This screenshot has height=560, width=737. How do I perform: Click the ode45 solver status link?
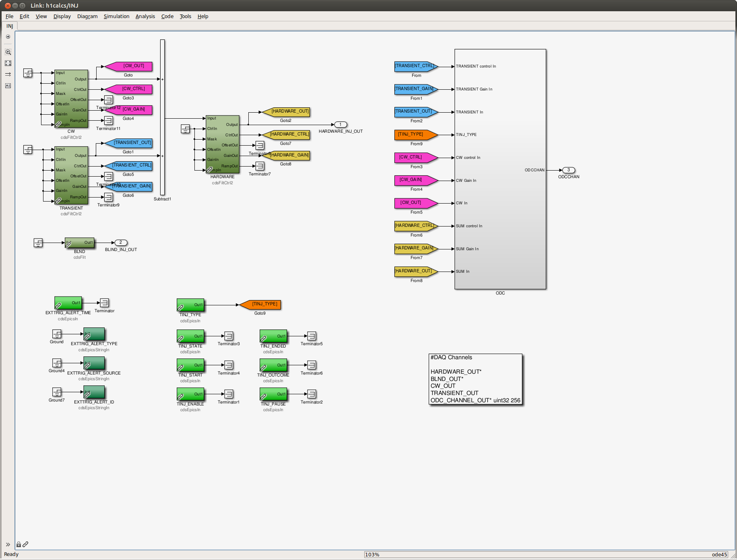[719, 554]
